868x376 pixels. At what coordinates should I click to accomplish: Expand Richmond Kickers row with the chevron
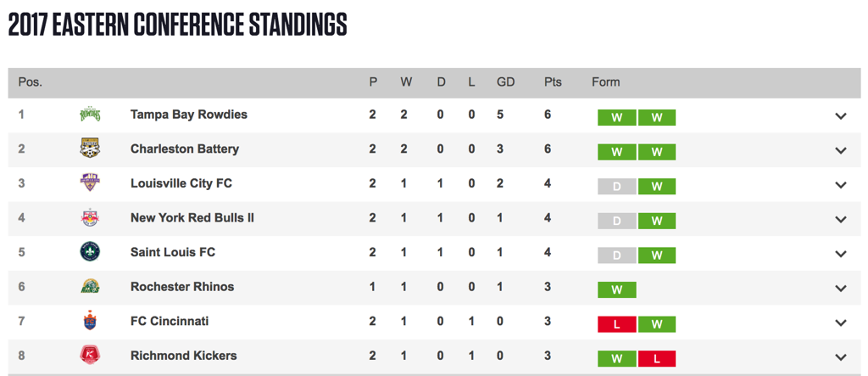coord(841,356)
